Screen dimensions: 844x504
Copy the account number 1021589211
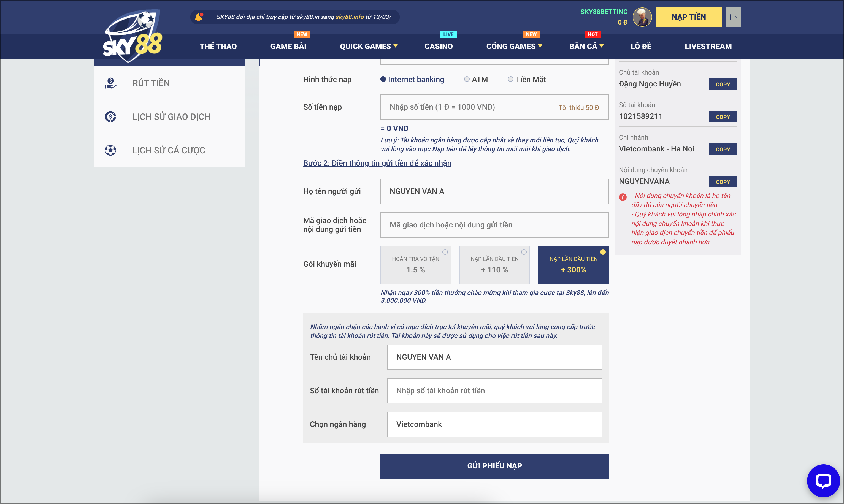coord(723,116)
